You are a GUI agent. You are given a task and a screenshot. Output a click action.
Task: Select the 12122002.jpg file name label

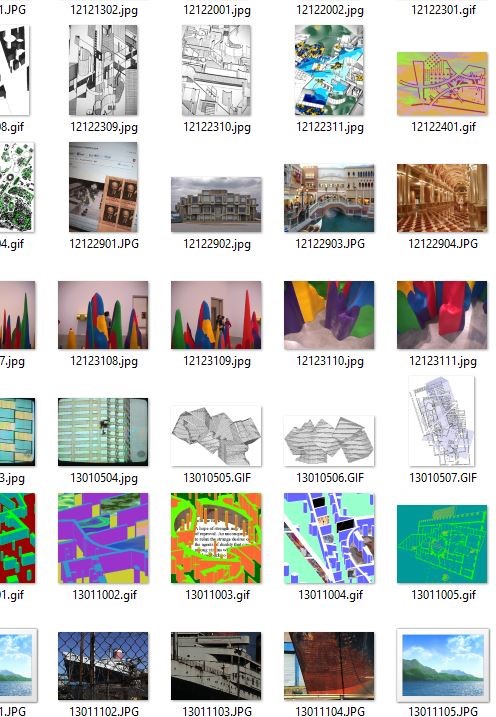(330, 10)
